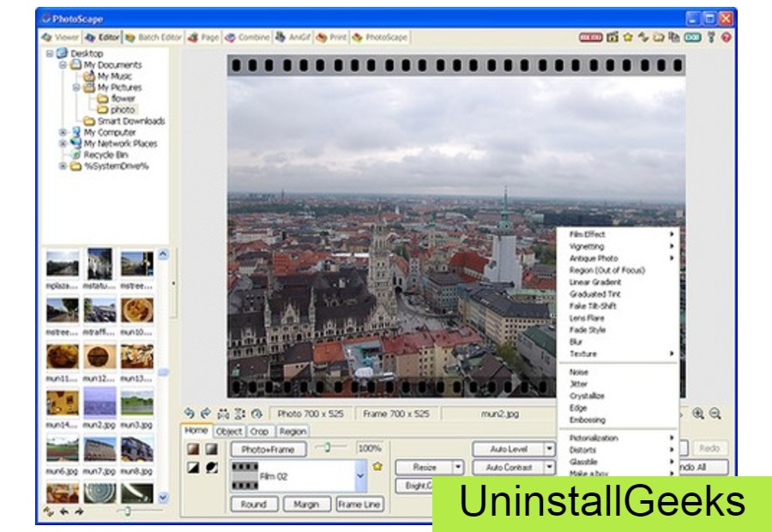Viewport: 772px width, 532px height.
Task: Collapse the Desktop tree node
Action: pyautogui.click(x=50, y=53)
